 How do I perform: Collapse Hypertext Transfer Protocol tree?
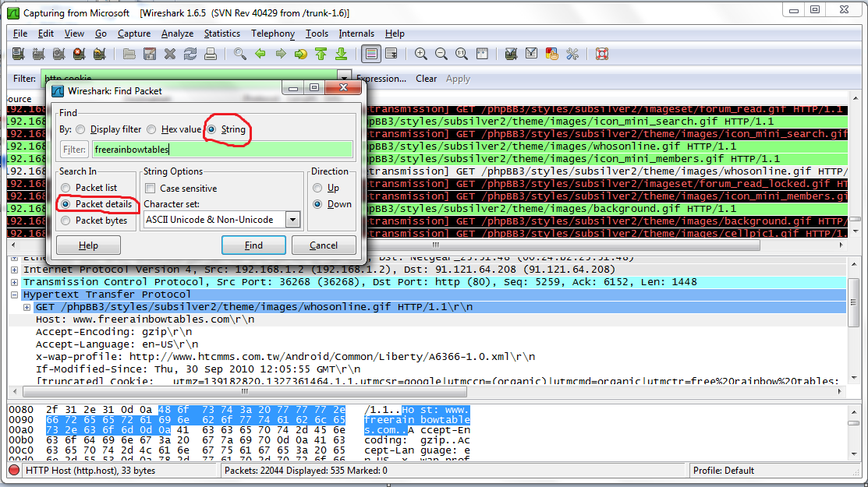point(14,295)
